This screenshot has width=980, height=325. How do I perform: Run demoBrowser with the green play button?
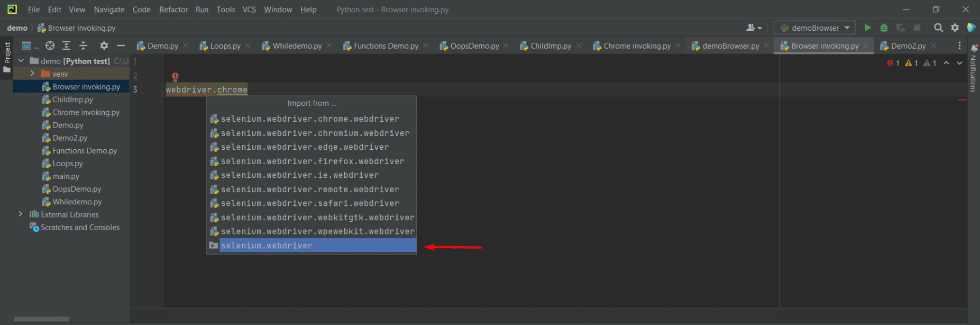(x=867, y=28)
